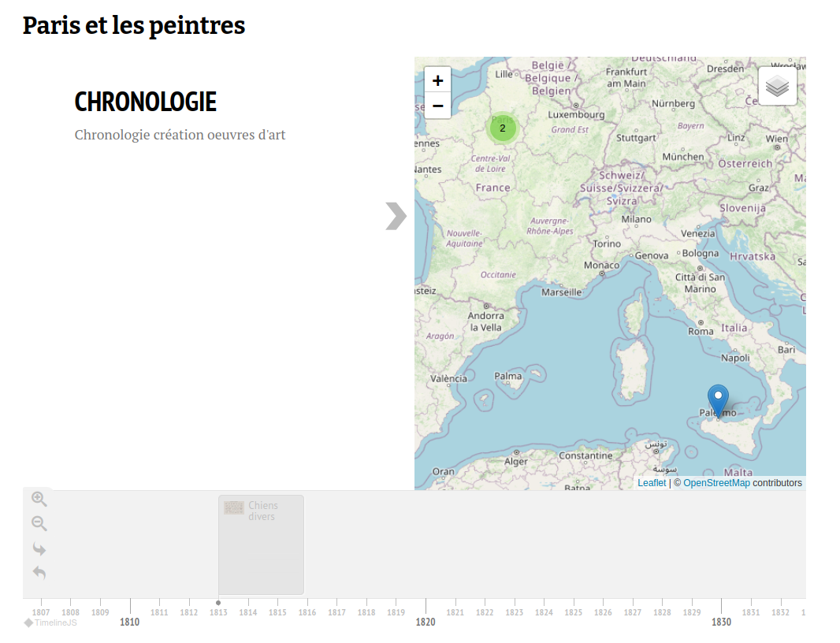Zoom in the timeline
The width and height of the screenshot is (840, 643).
click(39, 499)
